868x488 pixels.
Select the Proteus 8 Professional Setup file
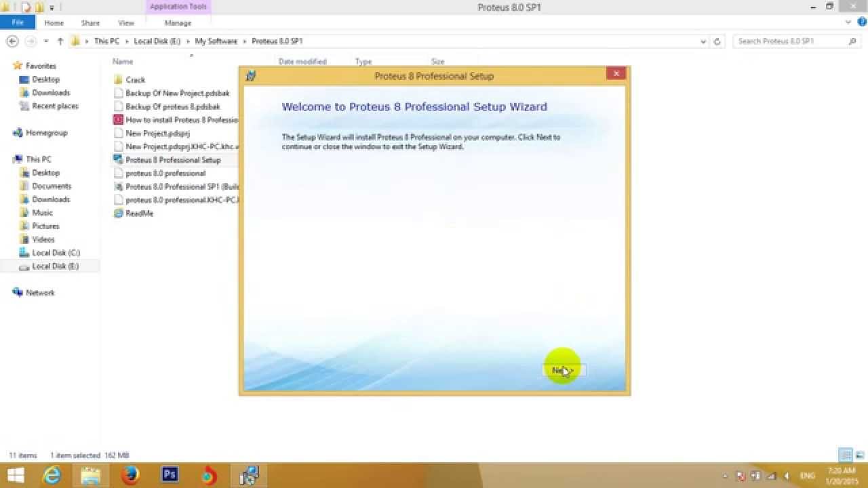(x=173, y=160)
